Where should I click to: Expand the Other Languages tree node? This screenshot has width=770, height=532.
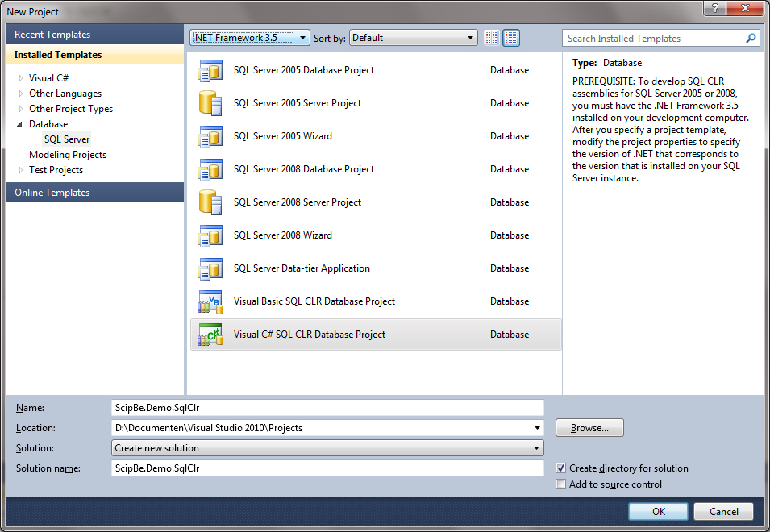[20, 94]
